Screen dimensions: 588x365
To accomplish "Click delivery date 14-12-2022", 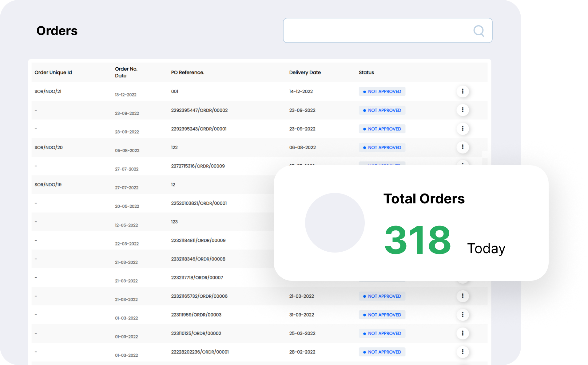I will 301,91.
